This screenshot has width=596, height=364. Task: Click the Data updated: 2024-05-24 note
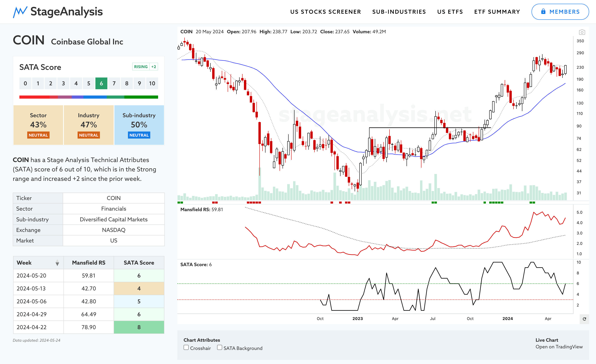(x=36, y=340)
